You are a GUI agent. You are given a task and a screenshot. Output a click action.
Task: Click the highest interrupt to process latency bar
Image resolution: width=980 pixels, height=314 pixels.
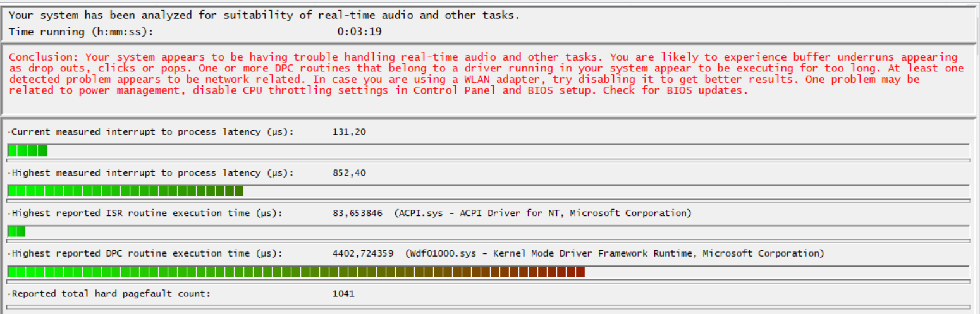click(x=488, y=191)
